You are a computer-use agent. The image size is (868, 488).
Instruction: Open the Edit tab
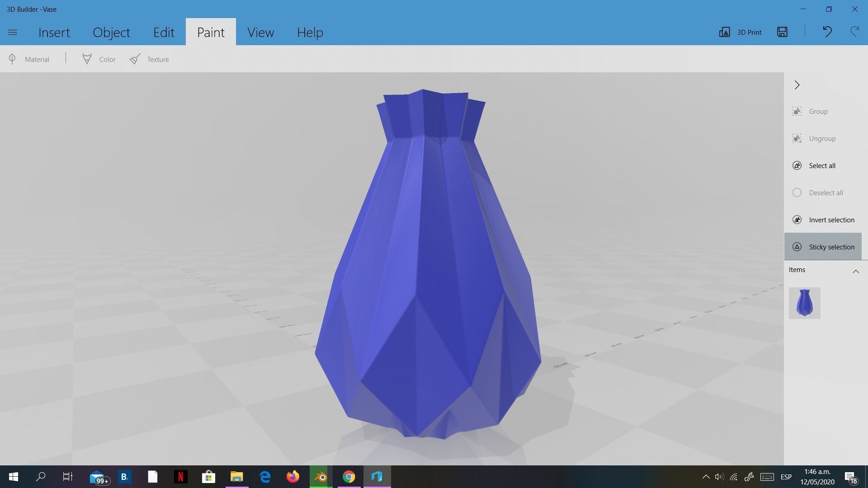(x=163, y=32)
